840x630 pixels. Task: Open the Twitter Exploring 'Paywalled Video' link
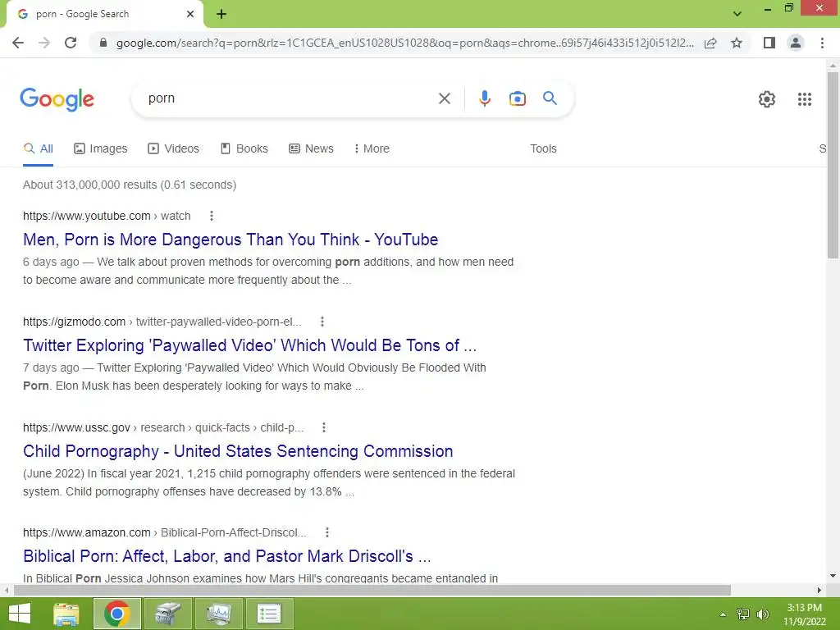pos(249,345)
